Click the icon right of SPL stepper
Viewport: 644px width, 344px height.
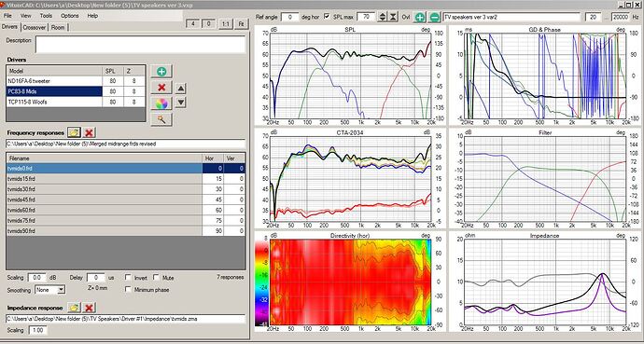(394, 17)
